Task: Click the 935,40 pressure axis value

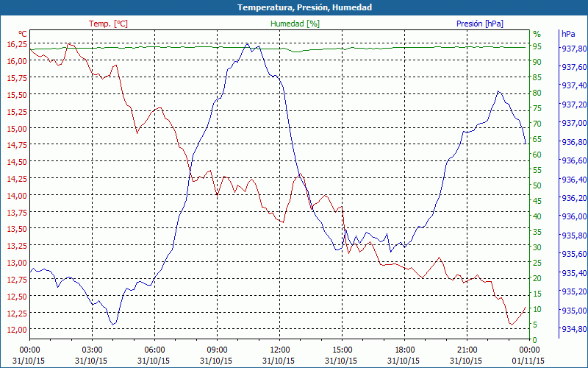Action: [574, 272]
